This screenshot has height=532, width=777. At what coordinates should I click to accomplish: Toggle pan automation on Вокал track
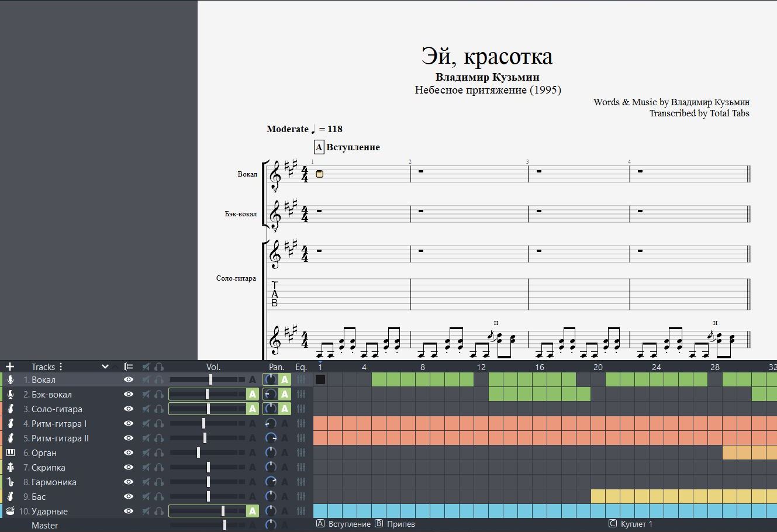285,379
